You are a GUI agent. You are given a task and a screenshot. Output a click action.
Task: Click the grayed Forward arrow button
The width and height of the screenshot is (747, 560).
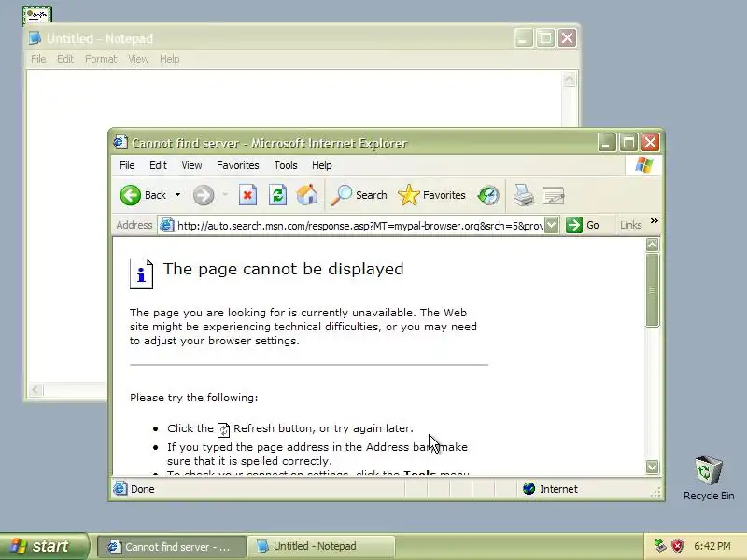204,195
